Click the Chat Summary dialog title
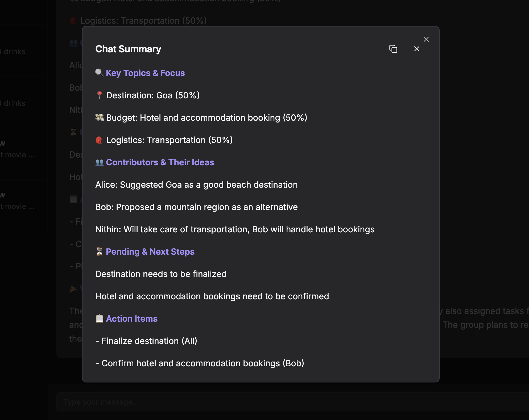529x420 pixels. (128, 49)
